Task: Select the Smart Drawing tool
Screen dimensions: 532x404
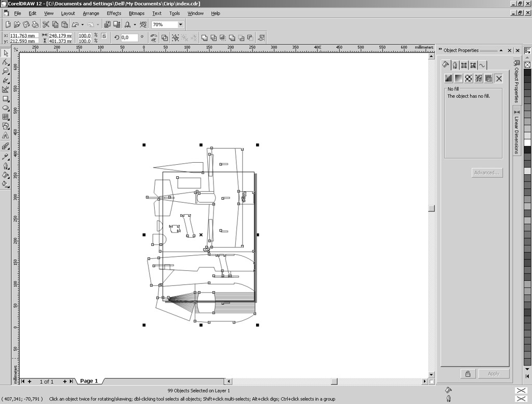Action: point(5,89)
